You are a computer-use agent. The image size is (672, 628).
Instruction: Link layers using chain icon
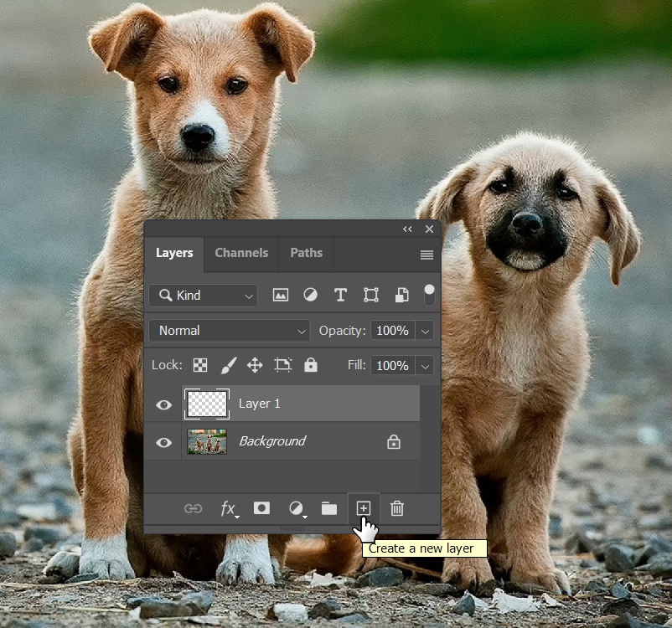click(194, 508)
